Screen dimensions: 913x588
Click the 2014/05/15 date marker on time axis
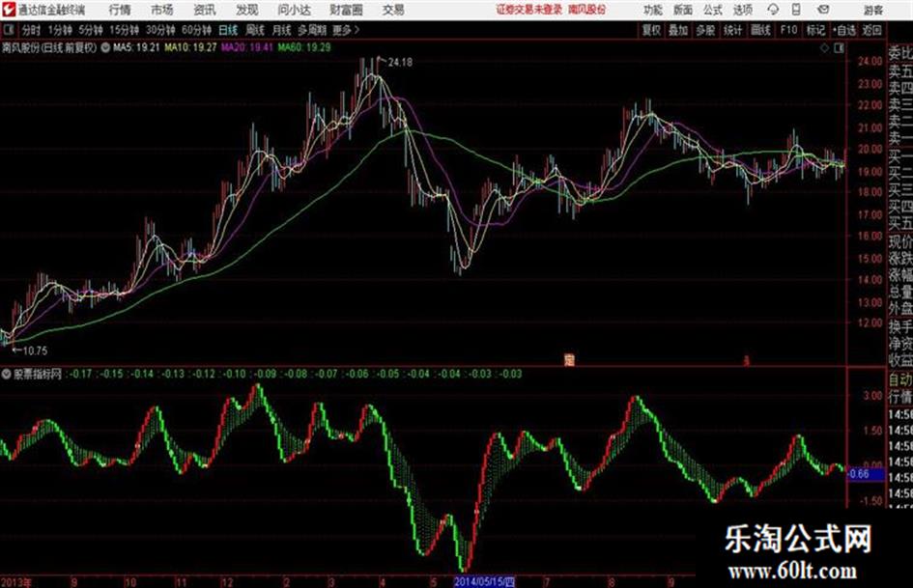484,581
